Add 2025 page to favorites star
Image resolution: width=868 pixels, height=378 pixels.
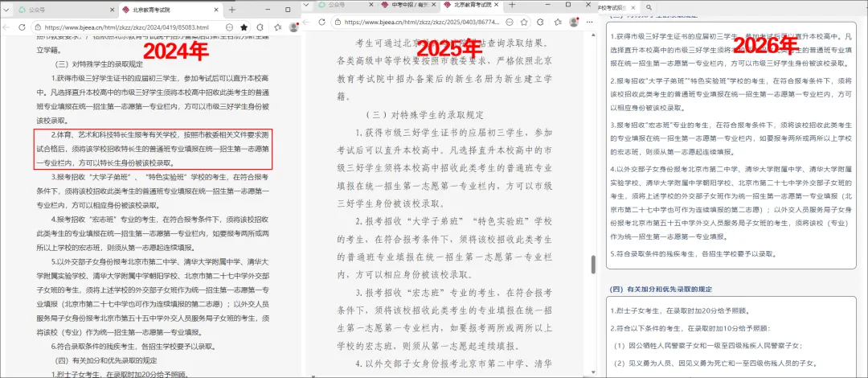point(524,23)
